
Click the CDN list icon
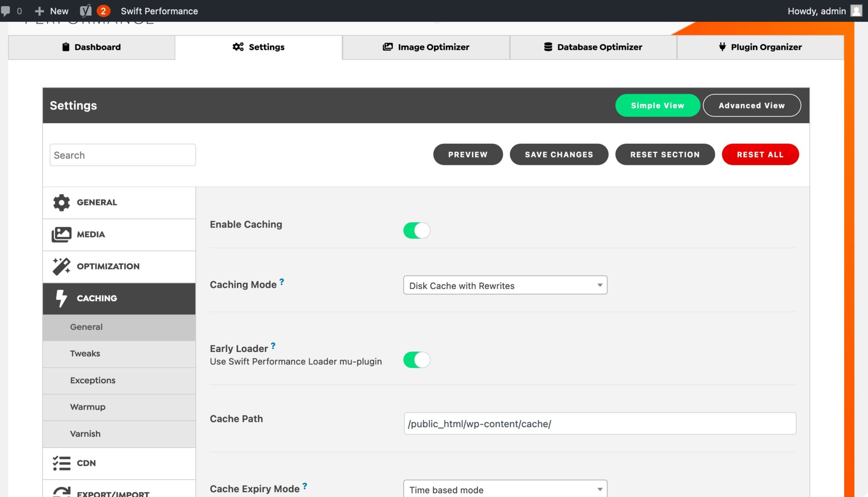(62, 463)
